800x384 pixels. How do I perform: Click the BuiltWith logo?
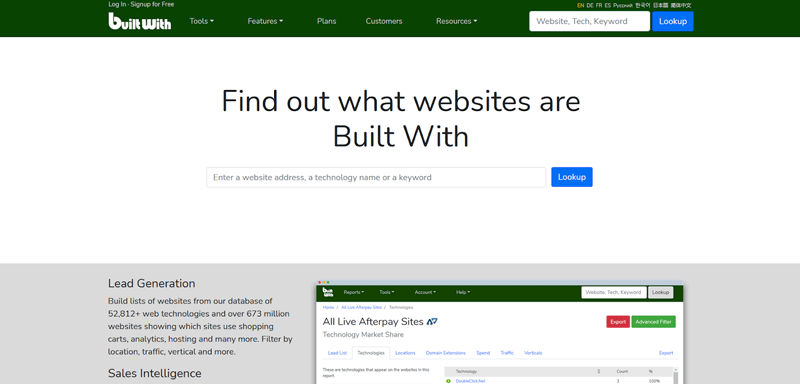(x=140, y=21)
